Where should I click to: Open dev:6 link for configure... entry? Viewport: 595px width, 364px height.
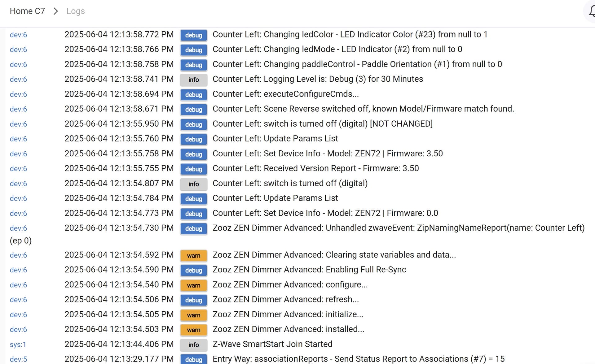[x=18, y=285]
